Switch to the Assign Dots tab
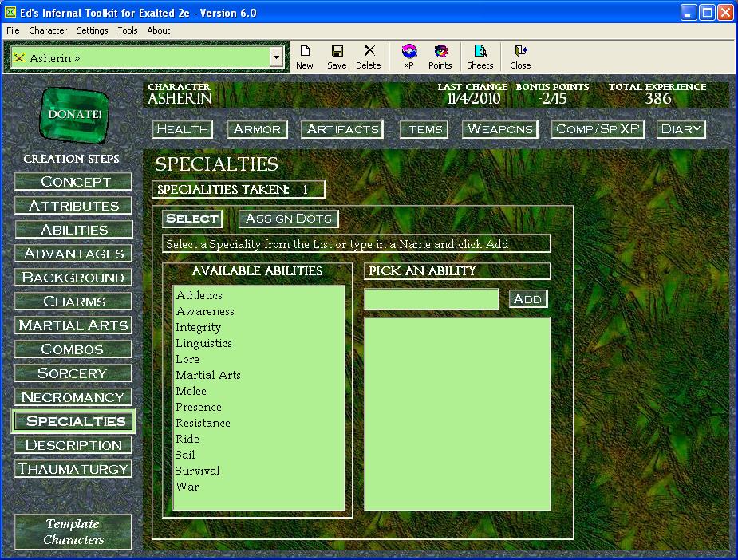738x560 pixels. click(x=289, y=219)
